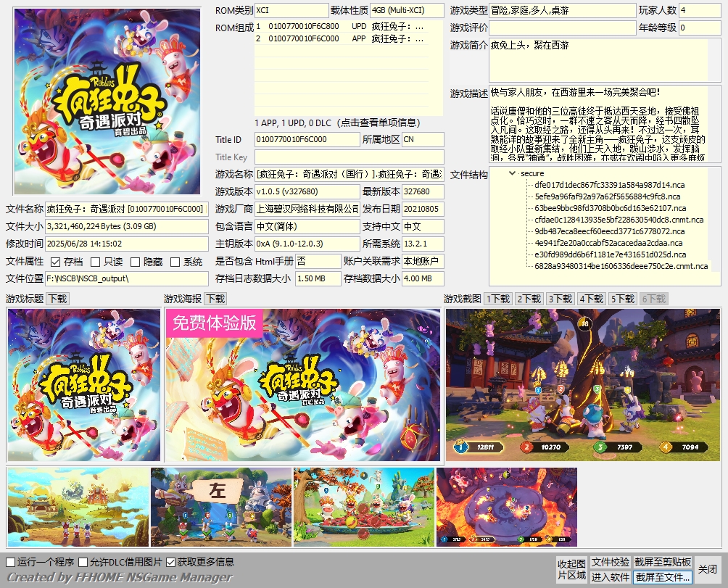Download screenshot with the 3下载 button
728x588 pixels.
(560, 299)
